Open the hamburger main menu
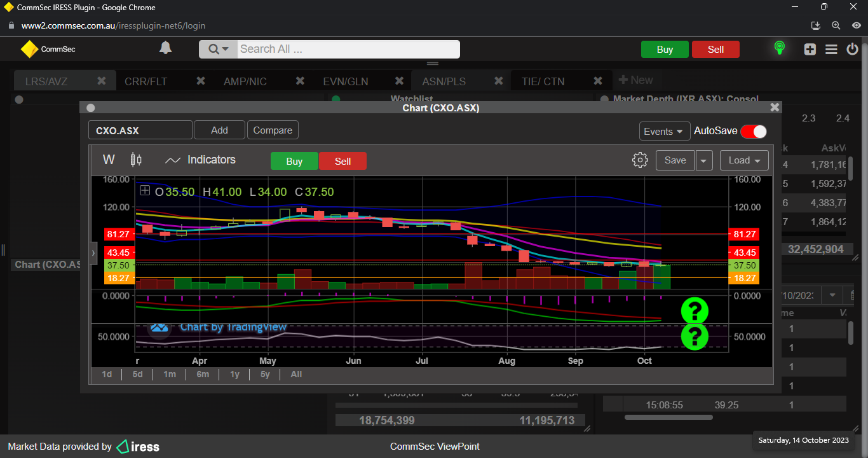 pyautogui.click(x=831, y=49)
